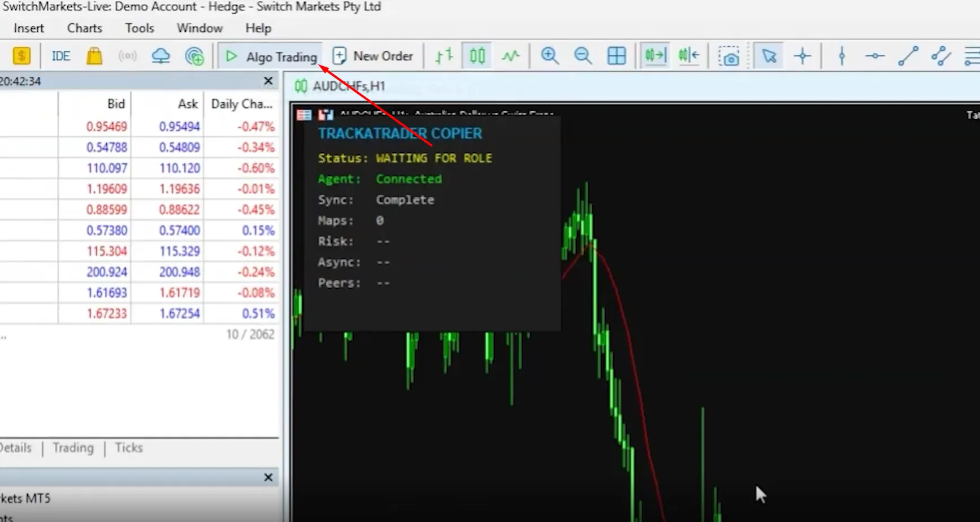This screenshot has width=980, height=522.
Task: Select the cursor arrow tool
Action: [769, 56]
